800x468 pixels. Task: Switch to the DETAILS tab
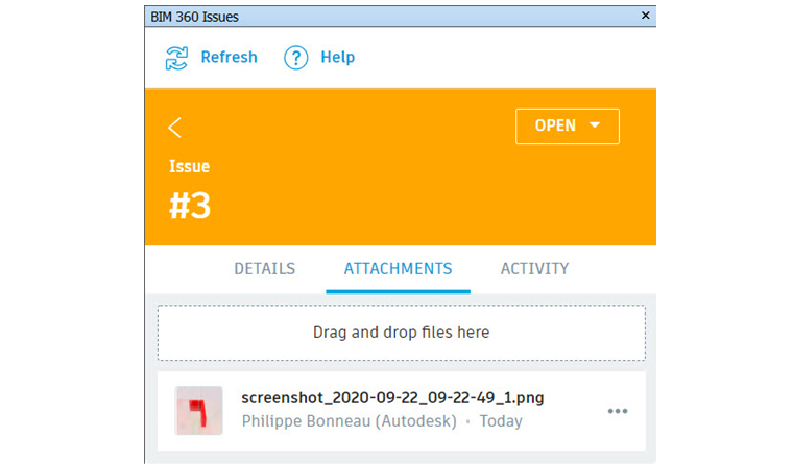coord(264,268)
